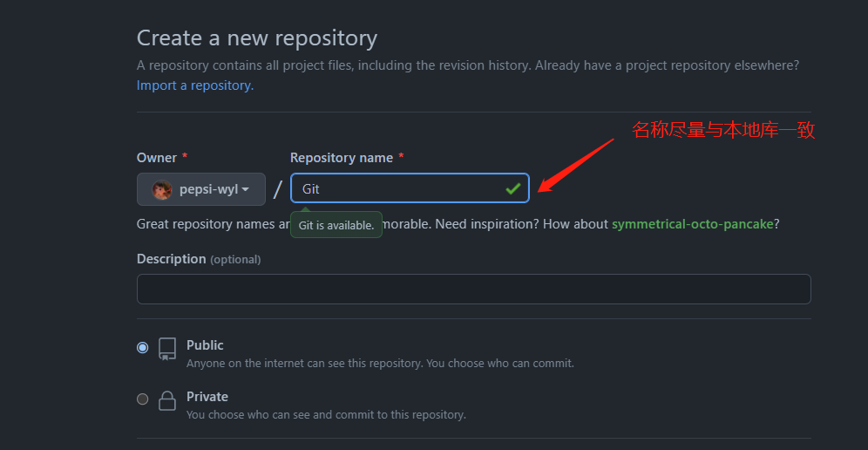Click the green checkmark in name field
The image size is (868, 450).
pyautogui.click(x=512, y=189)
